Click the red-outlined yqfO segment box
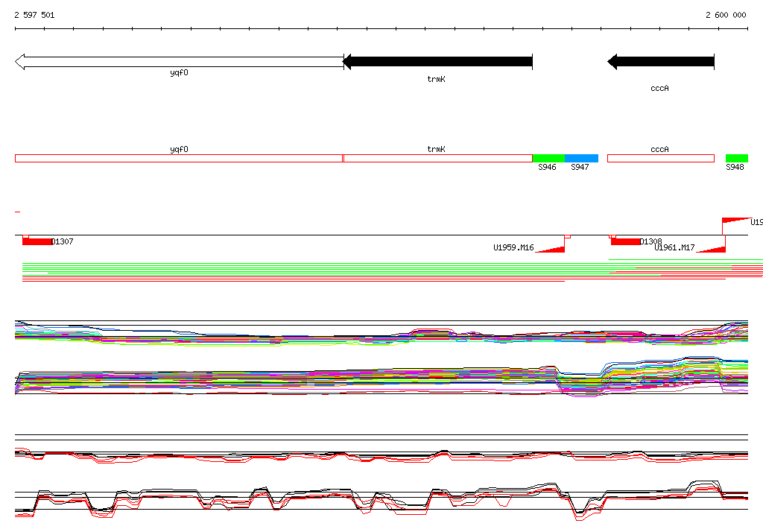 pyautogui.click(x=179, y=158)
